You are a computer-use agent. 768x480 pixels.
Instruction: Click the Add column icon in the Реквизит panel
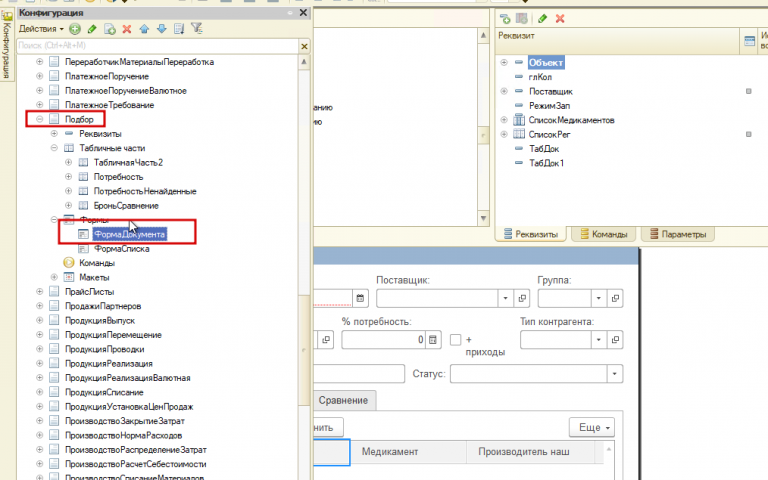pyautogui.click(x=522, y=19)
